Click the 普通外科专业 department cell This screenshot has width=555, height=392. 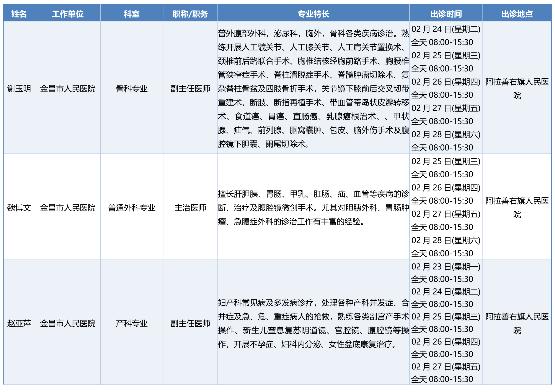pos(132,208)
